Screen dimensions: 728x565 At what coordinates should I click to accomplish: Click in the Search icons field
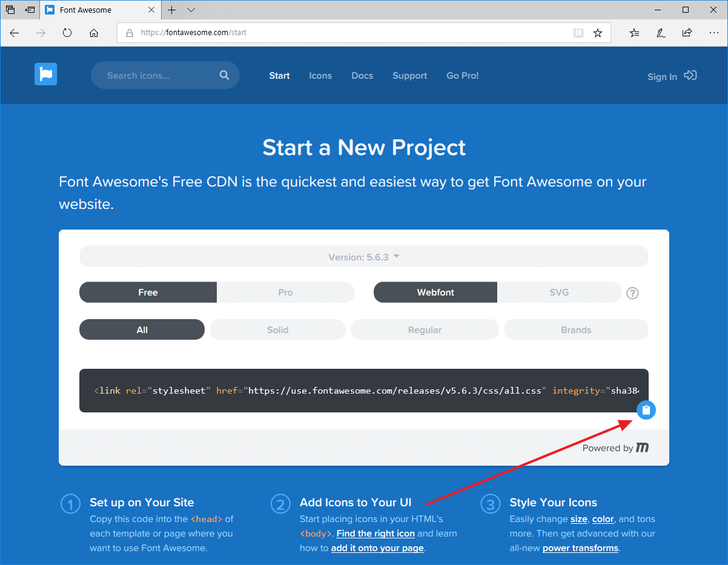tap(165, 76)
